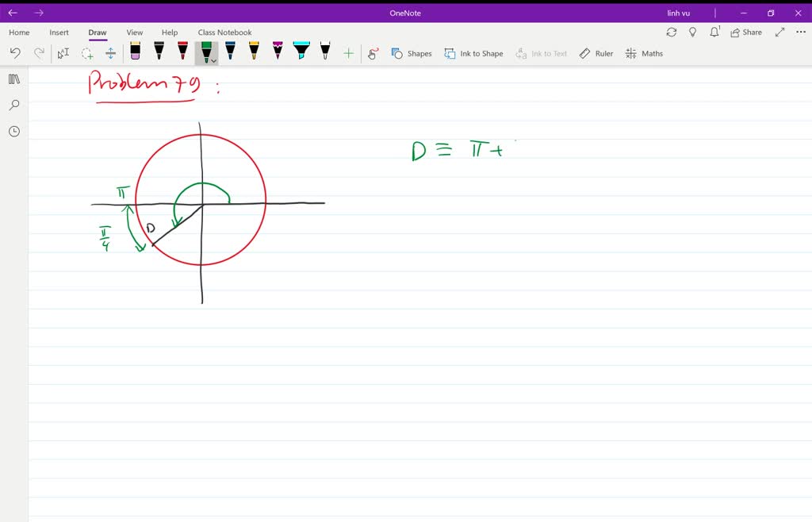Viewport: 812px width, 522px height.
Task: Expand more pens with the plus button
Action: coord(348,53)
